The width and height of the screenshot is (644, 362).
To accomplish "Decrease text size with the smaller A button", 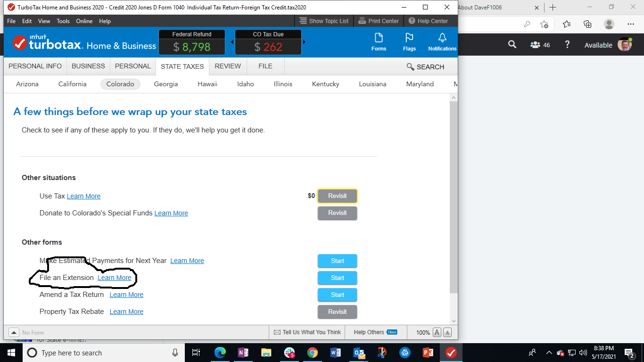I will coord(447,332).
